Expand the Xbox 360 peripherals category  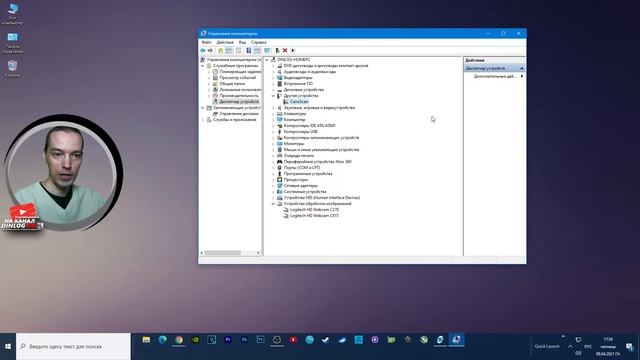tap(273, 162)
